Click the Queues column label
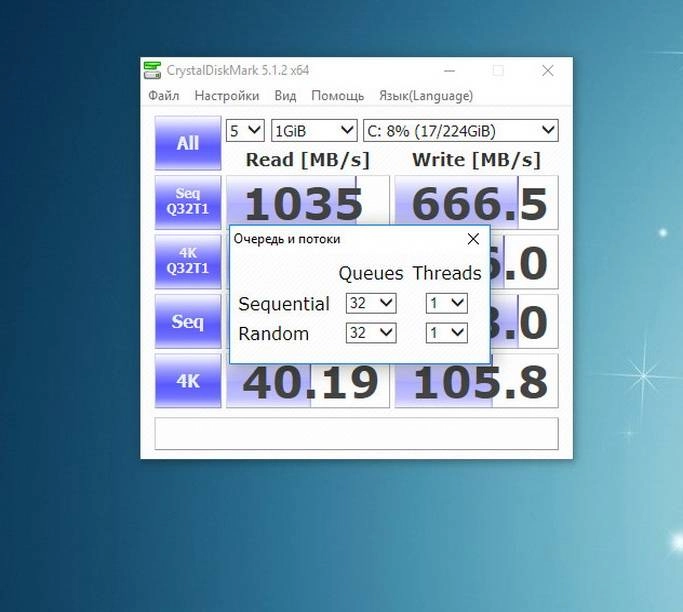This screenshot has width=683, height=612. pyautogui.click(x=371, y=274)
